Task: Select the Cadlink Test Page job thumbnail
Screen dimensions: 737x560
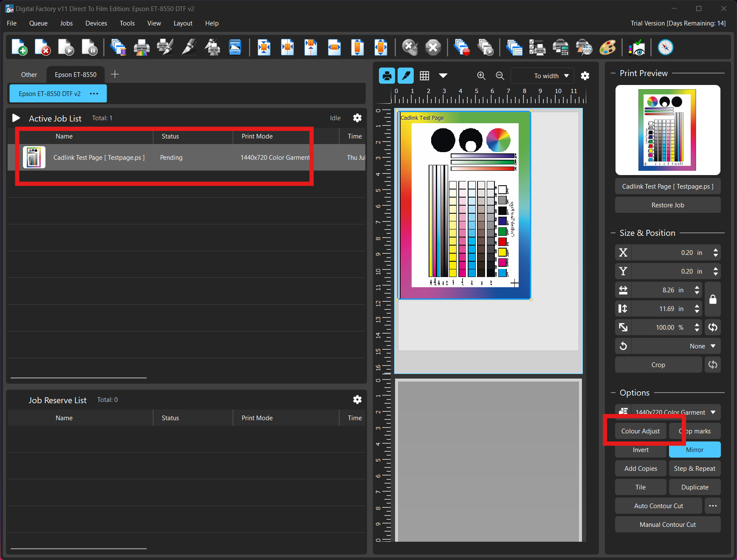Action: click(x=34, y=158)
